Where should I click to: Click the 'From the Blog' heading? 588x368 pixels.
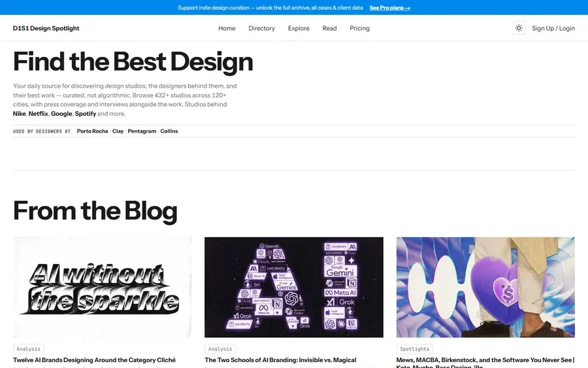(x=95, y=211)
